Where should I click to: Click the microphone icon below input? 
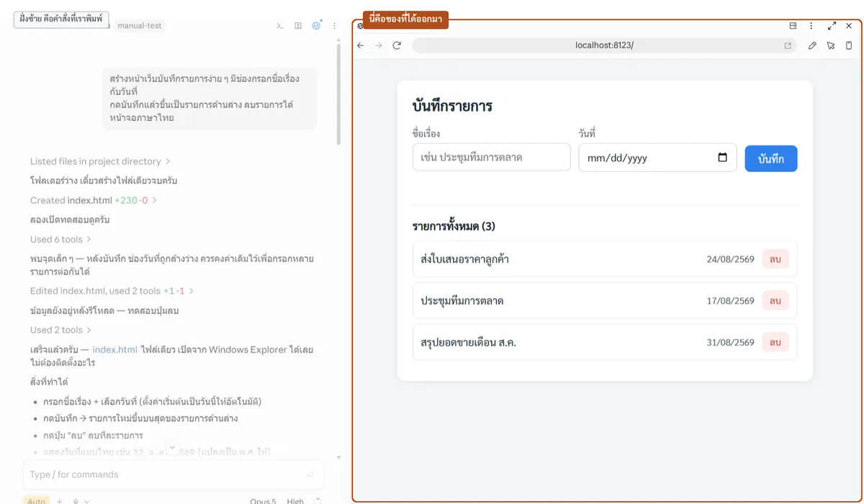76,500
